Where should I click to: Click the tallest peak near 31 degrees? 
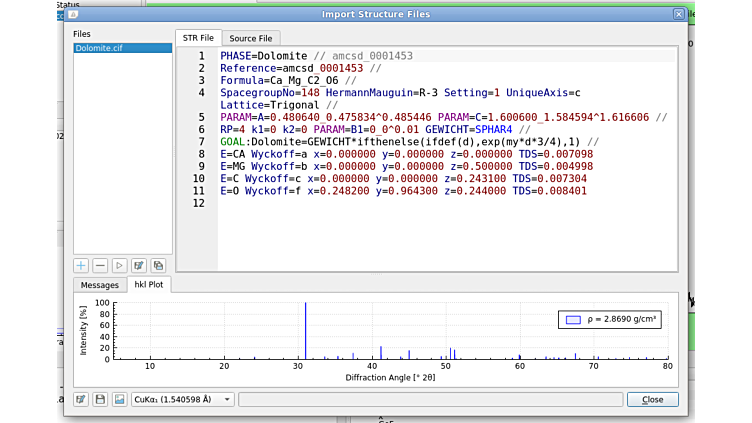pos(306,330)
